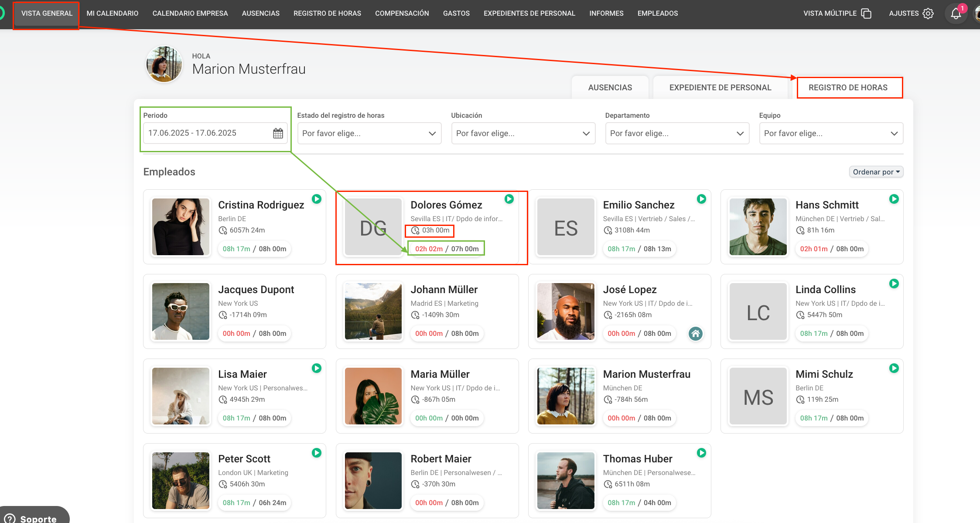Screen dimensions: 980x523
Task: Open Calendario Empresa in the top menu
Action: pyautogui.click(x=190, y=14)
